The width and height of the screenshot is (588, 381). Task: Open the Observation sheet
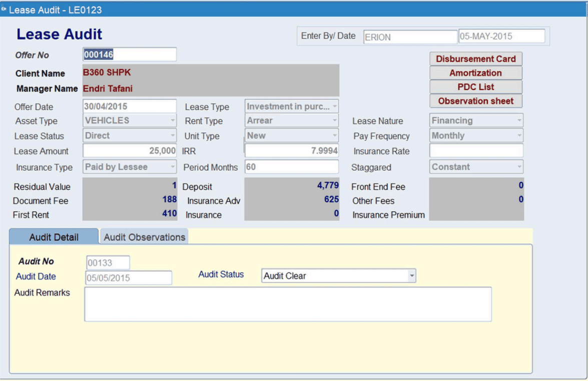(475, 101)
